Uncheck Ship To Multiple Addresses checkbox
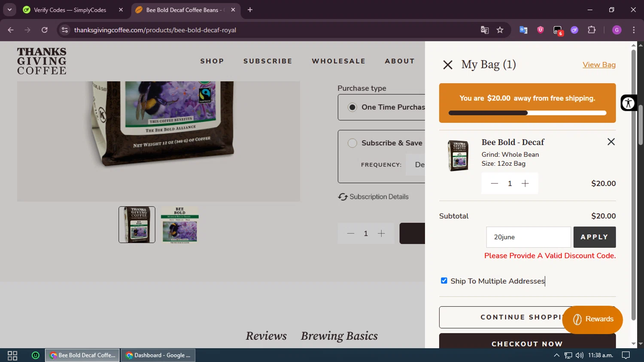Screen dimensions: 644x362 pos(444,281)
